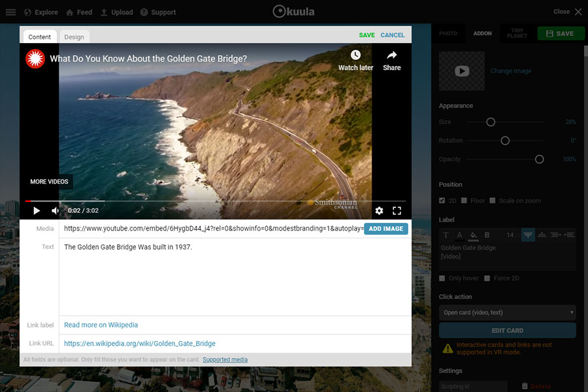Click label background fill bucket icon
Image resolution: width=588 pixels, height=392 pixels.
point(473,235)
